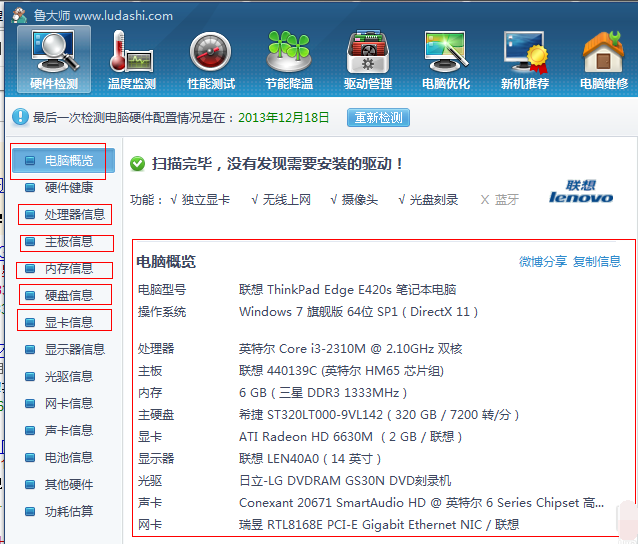
Task: Open 电脑优化 PC optimization
Action: click(446, 59)
